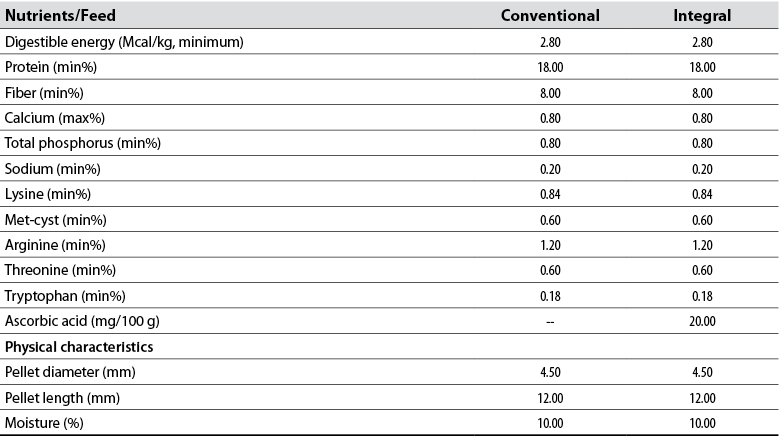Click the Ascorbic acid row label

82,321
